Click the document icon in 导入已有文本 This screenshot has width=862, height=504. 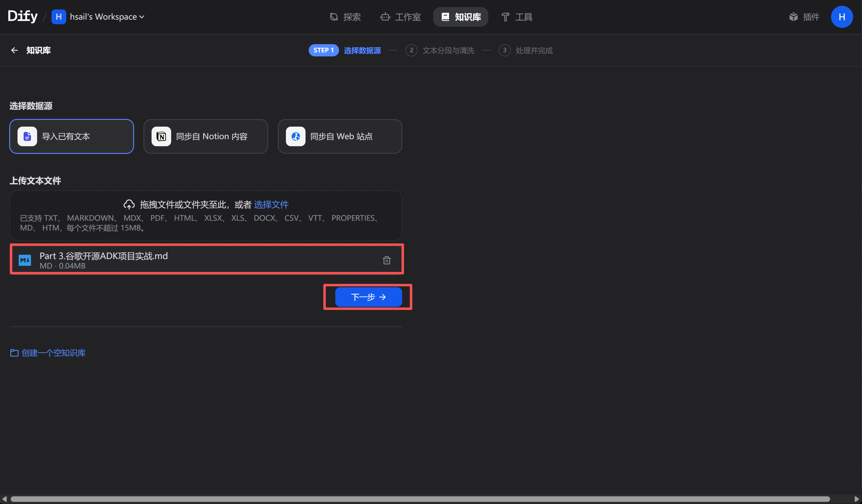pyautogui.click(x=27, y=136)
